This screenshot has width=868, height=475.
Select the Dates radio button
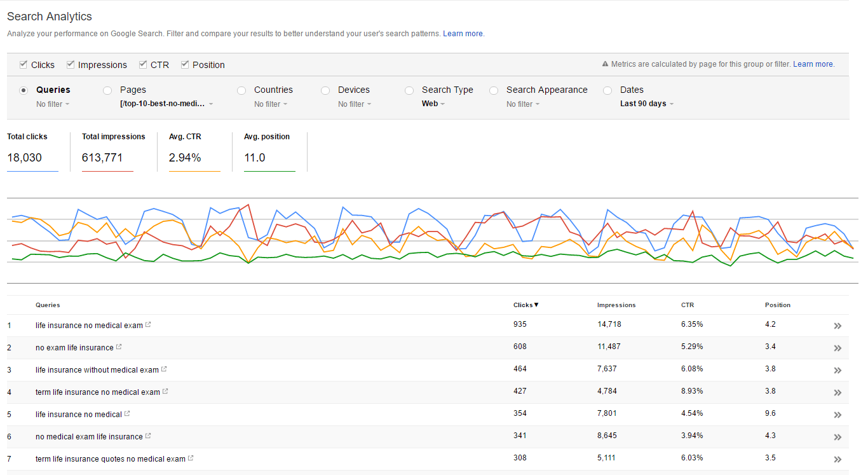click(607, 90)
